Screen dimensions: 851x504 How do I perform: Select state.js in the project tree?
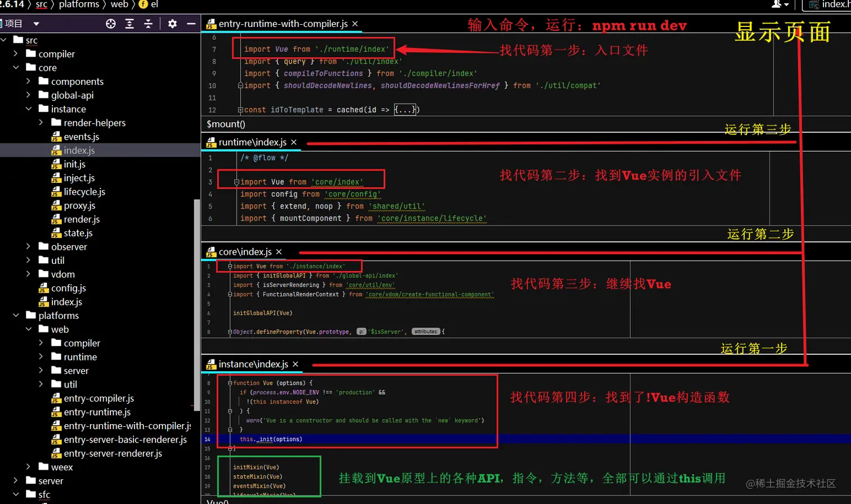[x=72, y=233]
